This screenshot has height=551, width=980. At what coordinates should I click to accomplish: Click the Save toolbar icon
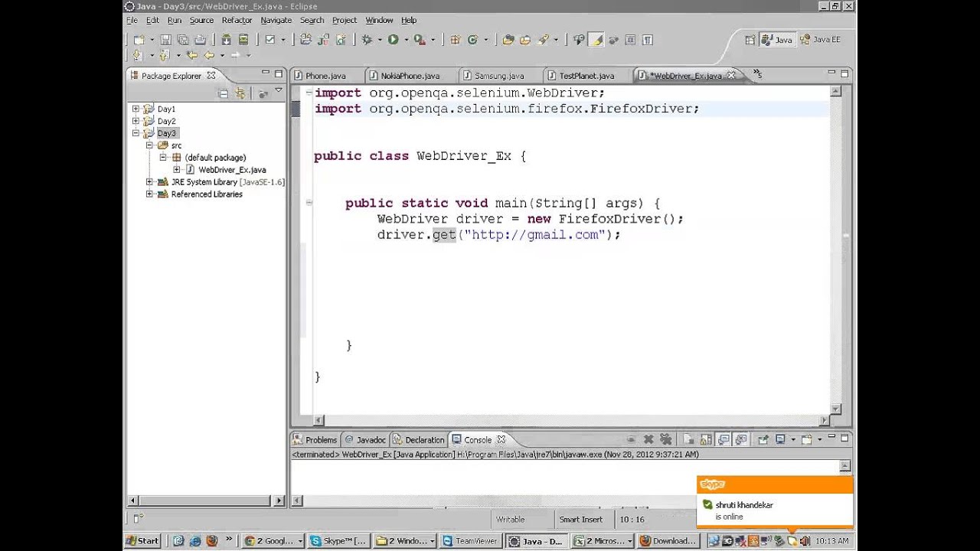tap(165, 40)
